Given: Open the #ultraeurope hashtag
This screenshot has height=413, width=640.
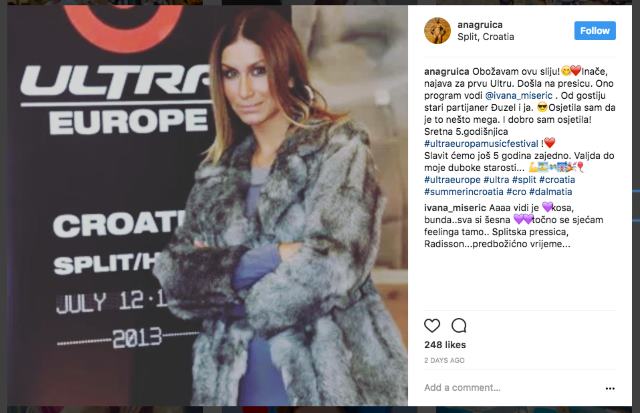Looking at the screenshot, I should click(x=452, y=180).
